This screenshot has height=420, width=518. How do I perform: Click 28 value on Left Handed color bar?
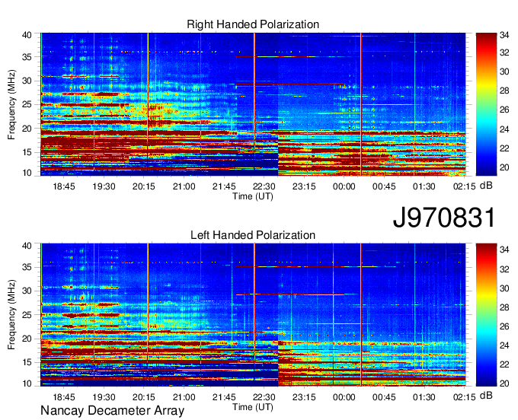pyautogui.click(x=504, y=307)
